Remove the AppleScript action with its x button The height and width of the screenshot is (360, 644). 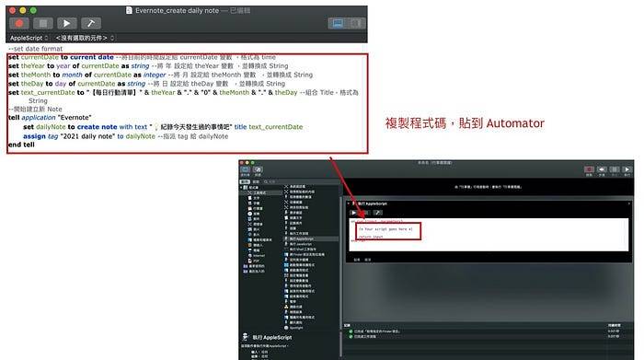click(629, 203)
